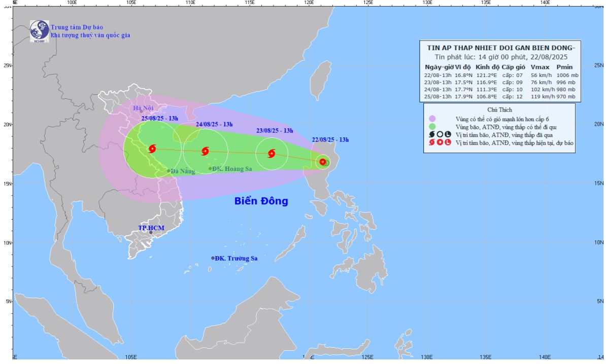Click the '22/08-13h' table row date
The width and height of the screenshot is (606, 364).
pos(437,75)
